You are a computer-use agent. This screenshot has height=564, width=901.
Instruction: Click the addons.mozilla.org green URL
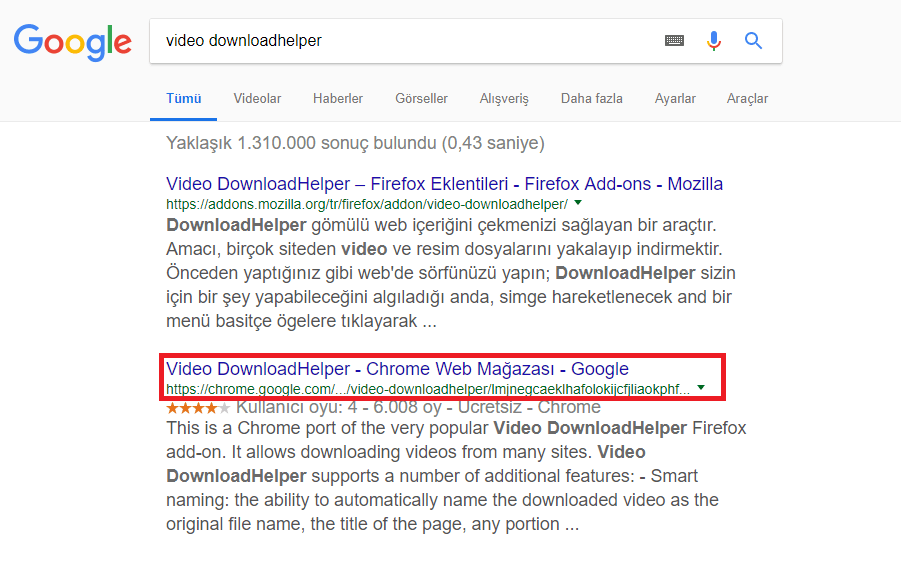coord(367,204)
